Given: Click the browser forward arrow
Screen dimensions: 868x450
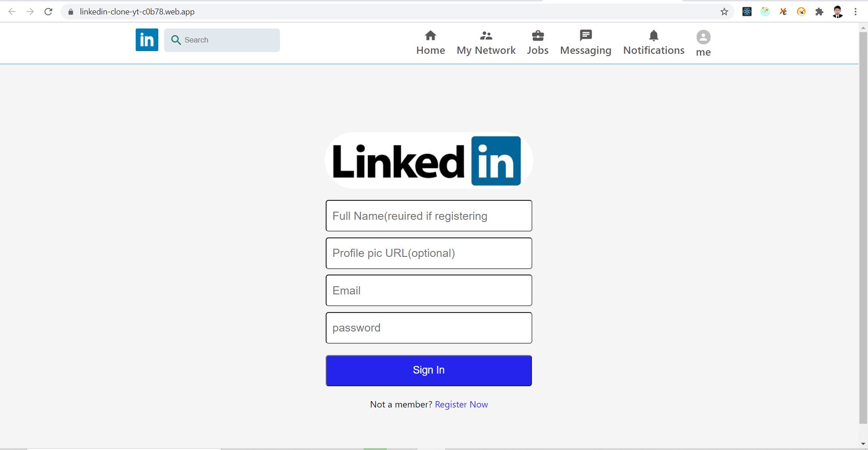Looking at the screenshot, I should coord(30,12).
